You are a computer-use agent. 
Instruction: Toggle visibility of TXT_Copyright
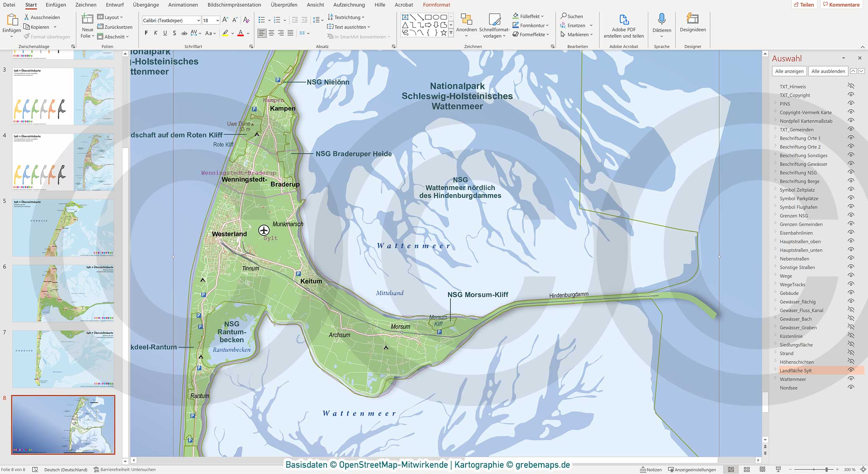[850, 95]
